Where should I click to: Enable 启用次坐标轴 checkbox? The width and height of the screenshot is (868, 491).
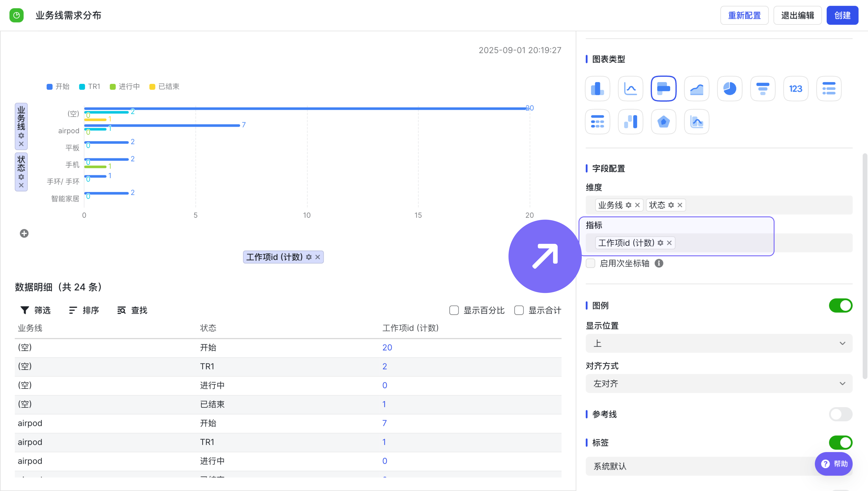click(x=590, y=263)
